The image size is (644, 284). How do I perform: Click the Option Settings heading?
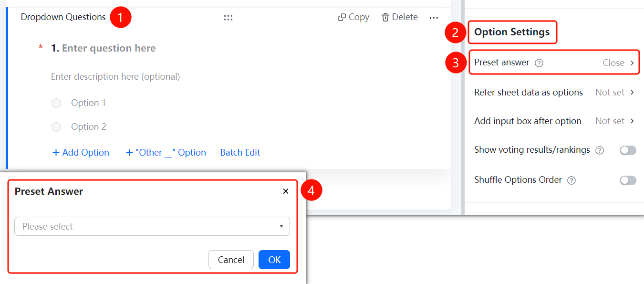[512, 32]
